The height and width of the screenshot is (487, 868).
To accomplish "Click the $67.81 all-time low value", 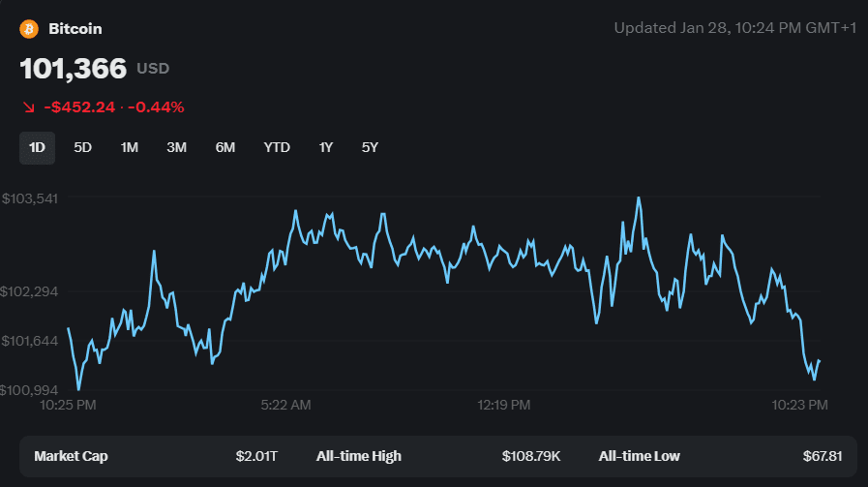I will click(823, 456).
